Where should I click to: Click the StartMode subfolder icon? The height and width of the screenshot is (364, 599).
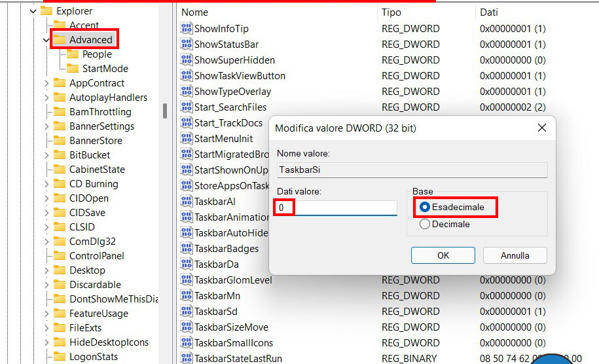72,68
